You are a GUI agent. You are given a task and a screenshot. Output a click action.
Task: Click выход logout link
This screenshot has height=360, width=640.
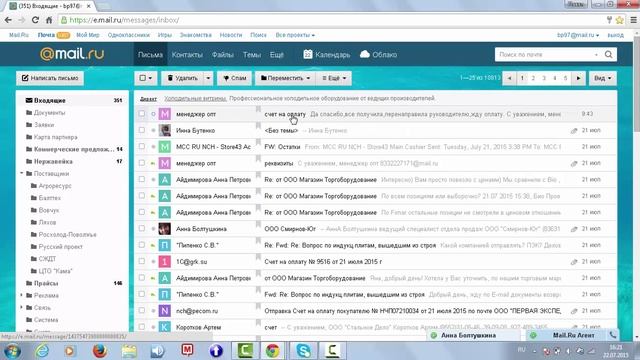[x=616, y=36]
